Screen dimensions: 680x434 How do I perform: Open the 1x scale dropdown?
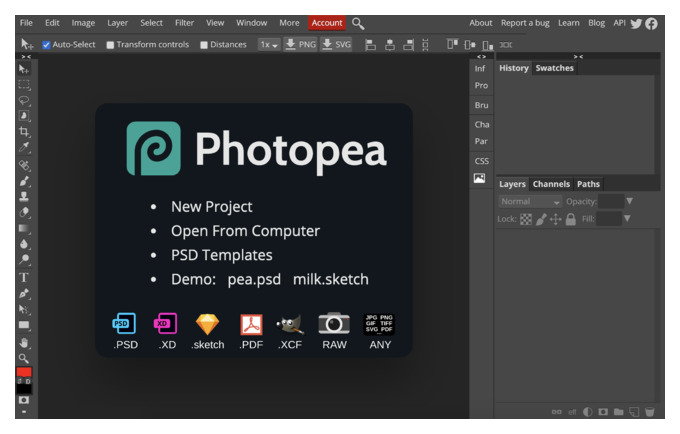coord(269,45)
